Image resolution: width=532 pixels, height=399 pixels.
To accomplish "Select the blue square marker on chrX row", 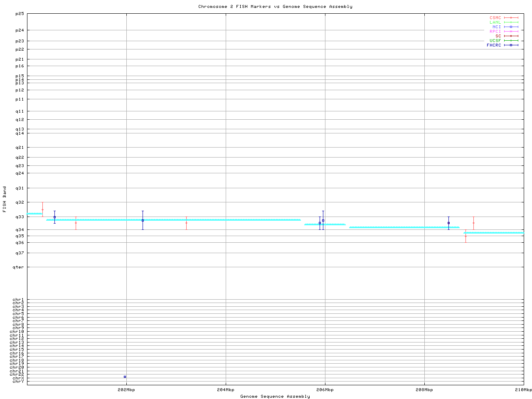I will pos(125,377).
